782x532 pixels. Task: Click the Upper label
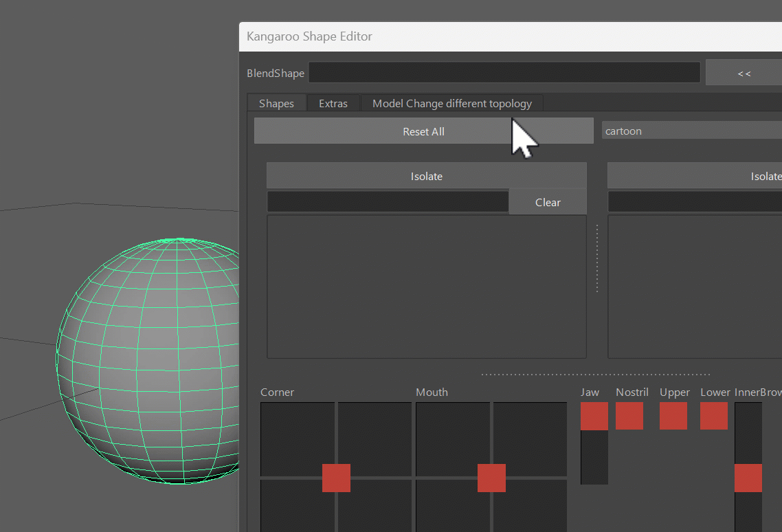pyautogui.click(x=675, y=392)
